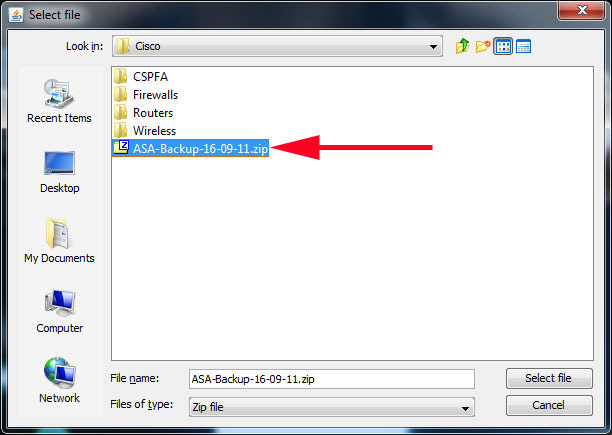The image size is (612, 435).
Task: Click the Cancel button
Action: coord(549,405)
